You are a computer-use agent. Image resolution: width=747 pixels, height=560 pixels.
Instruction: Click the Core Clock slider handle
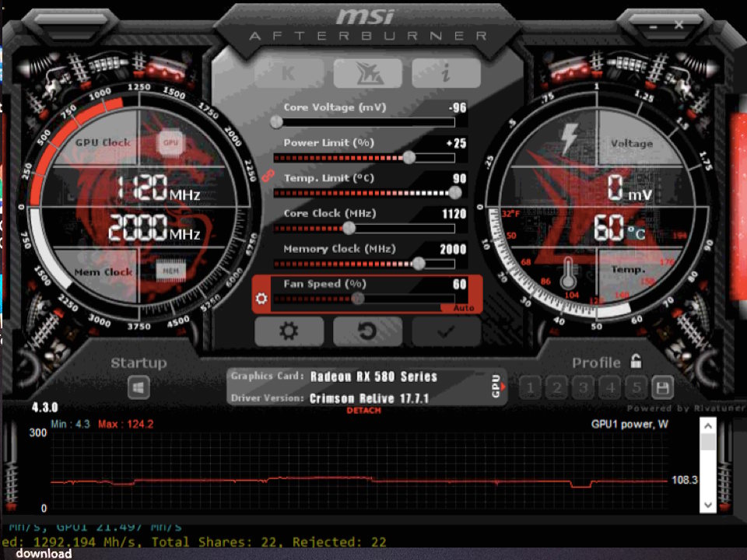(349, 228)
